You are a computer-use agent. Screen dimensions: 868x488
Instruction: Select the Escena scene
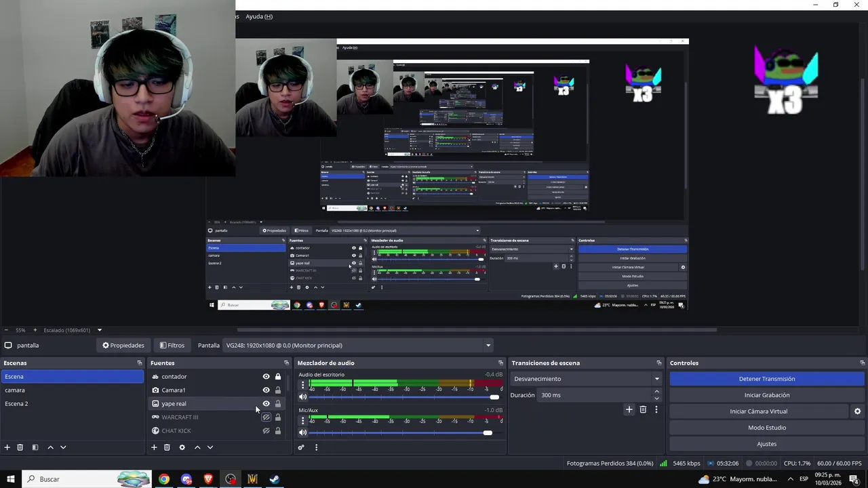tap(73, 377)
